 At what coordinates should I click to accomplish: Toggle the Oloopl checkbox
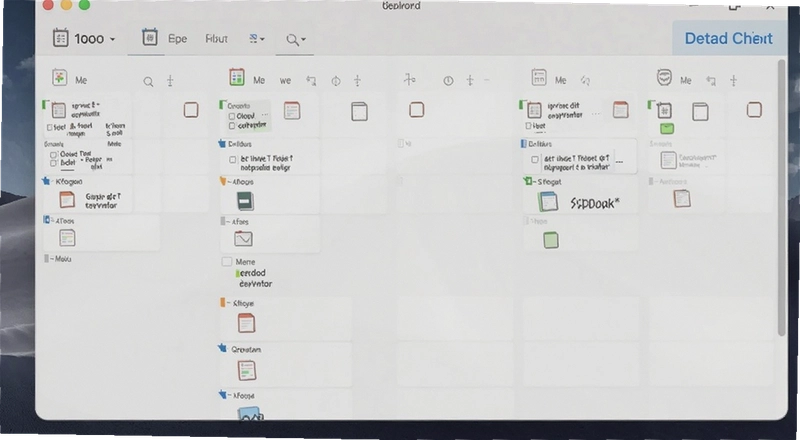click(x=232, y=116)
